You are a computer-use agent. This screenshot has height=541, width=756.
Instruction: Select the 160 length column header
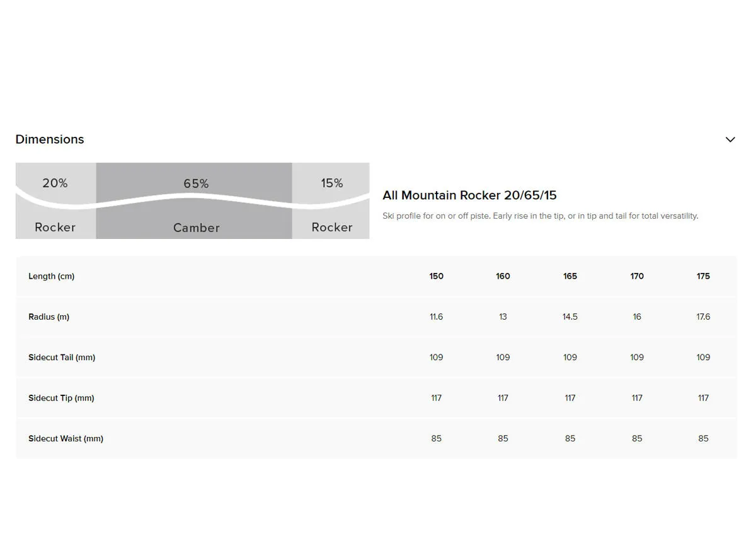click(503, 276)
